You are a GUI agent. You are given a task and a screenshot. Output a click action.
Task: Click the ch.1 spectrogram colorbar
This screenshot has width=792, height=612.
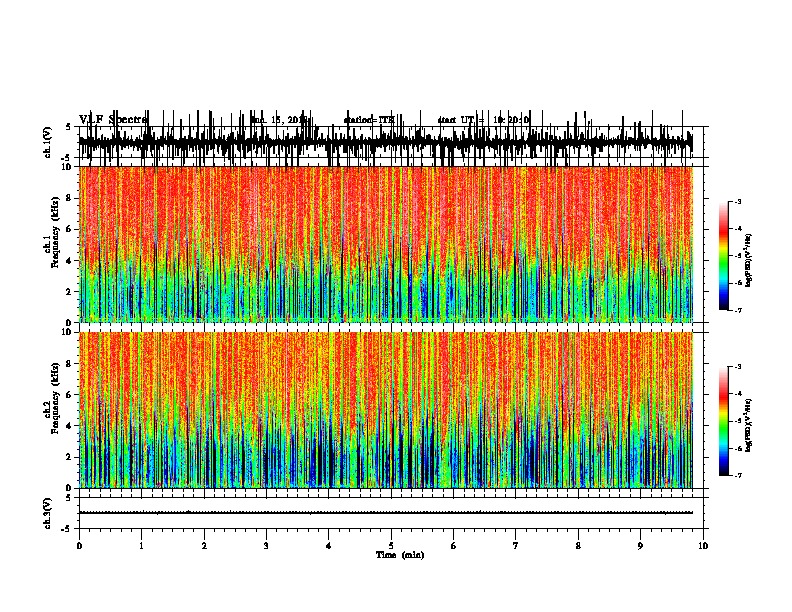pos(724,256)
